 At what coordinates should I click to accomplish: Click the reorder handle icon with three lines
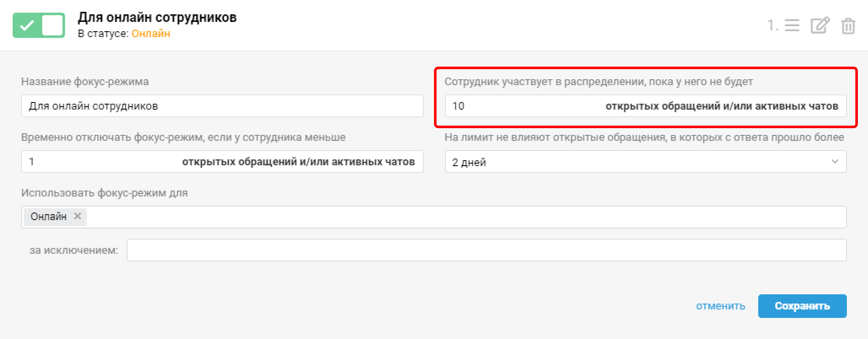coord(792,26)
